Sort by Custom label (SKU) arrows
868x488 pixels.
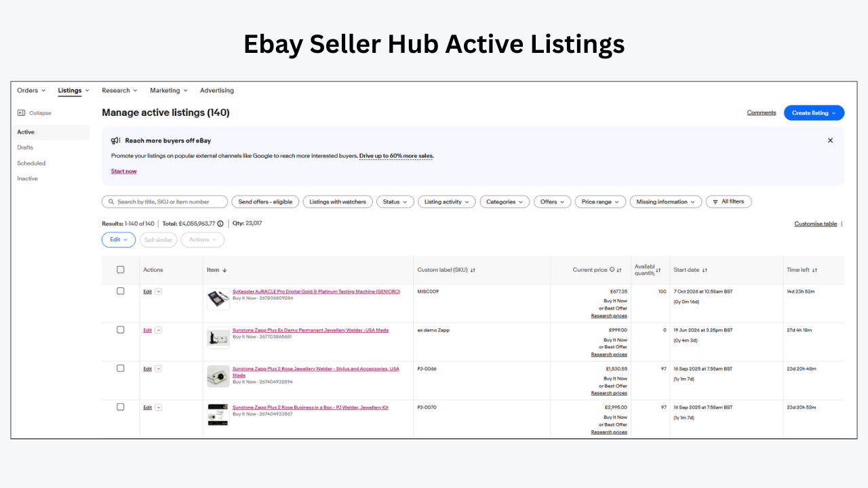(473, 270)
